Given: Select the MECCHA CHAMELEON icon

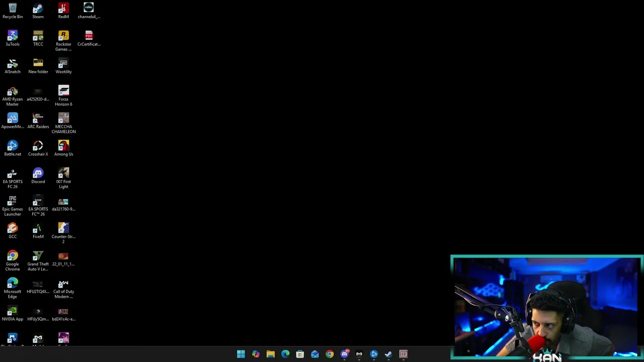Looking at the screenshot, I should click(63, 124).
